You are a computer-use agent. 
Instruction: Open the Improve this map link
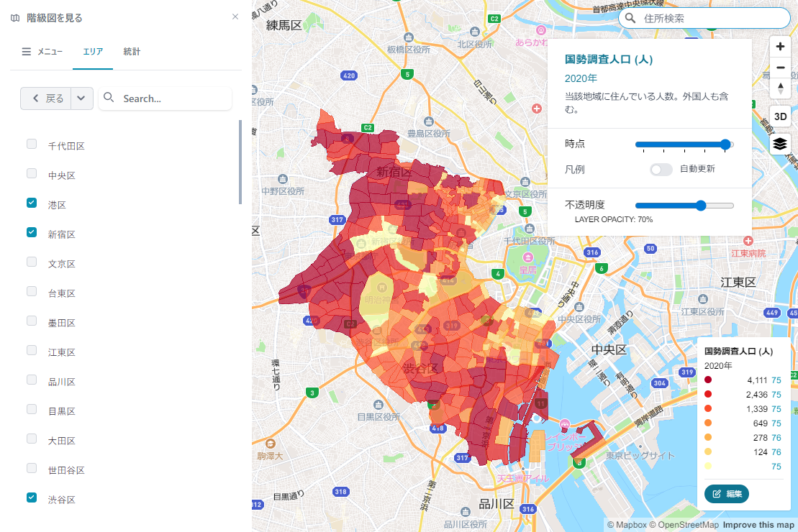[758, 525]
